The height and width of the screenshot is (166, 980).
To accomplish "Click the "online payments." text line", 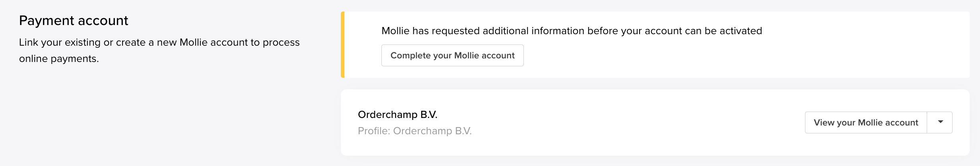I will tap(59, 59).
